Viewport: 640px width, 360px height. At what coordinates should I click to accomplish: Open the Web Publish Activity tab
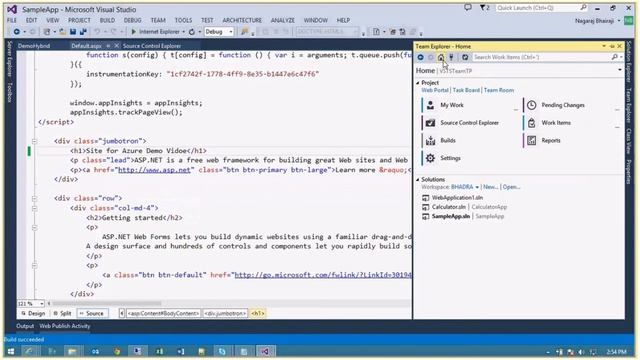coord(65,326)
